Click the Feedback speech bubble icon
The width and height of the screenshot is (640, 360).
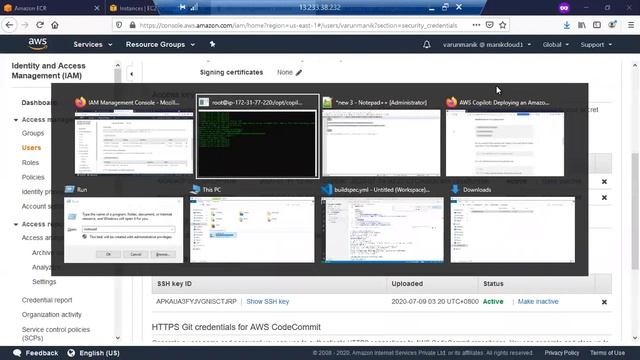point(17,353)
